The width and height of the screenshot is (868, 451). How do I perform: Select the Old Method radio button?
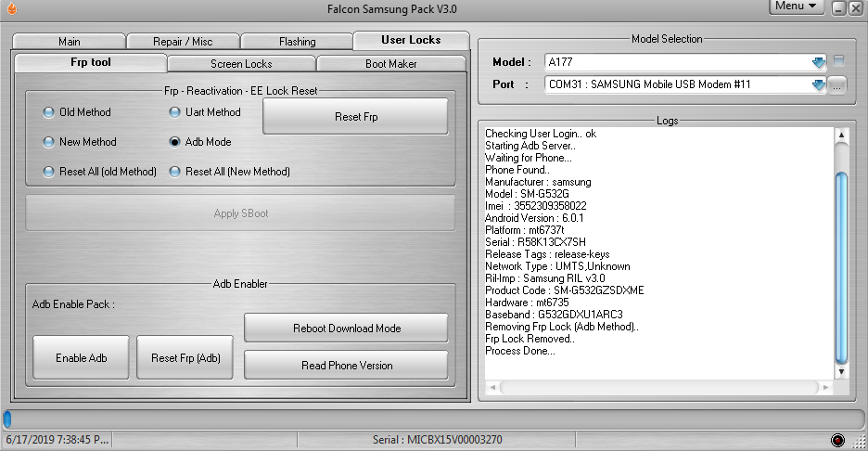click(49, 112)
